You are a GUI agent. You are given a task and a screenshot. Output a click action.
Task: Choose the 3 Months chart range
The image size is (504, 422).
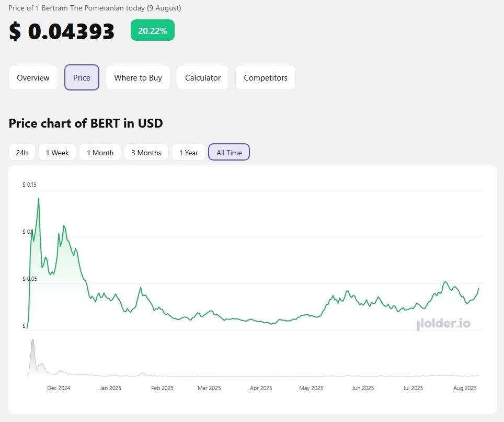click(x=146, y=152)
